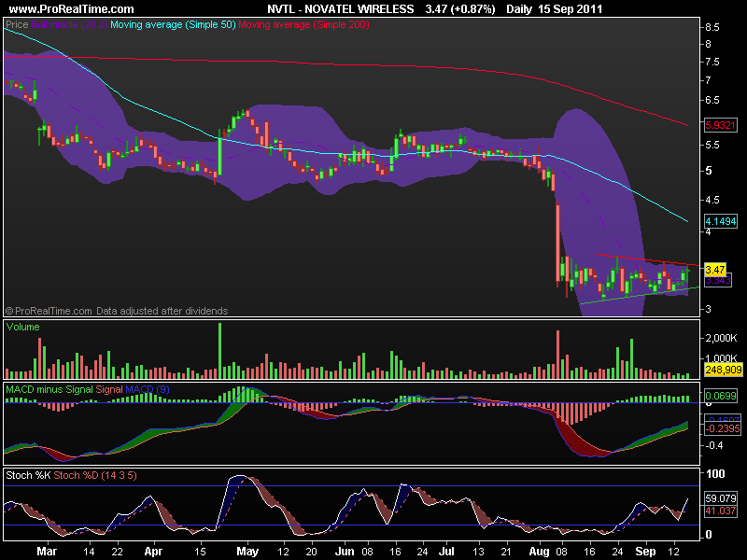The width and height of the screenshot is (747, 560).
Task: Click the Volume panel label
Action: click(22, 327)
